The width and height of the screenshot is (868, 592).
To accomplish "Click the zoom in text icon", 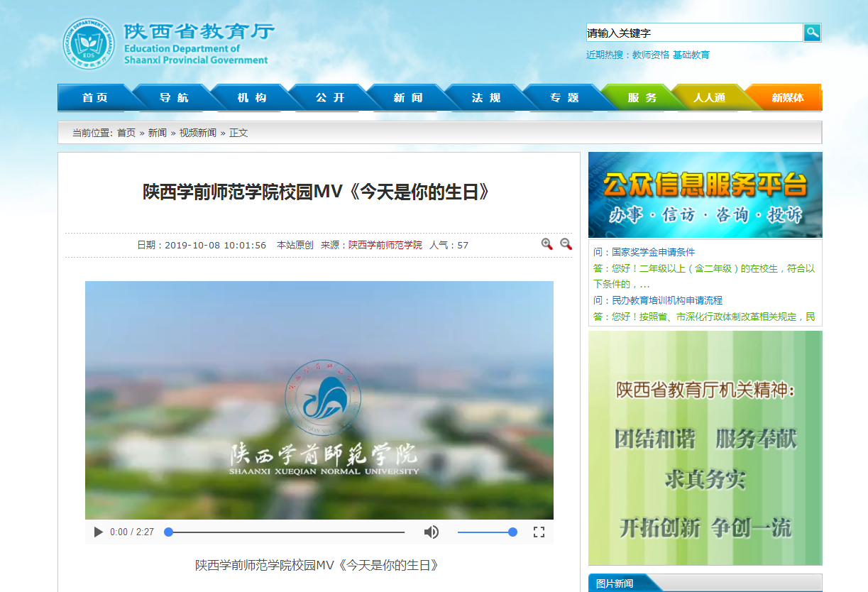I will point(546,244).
